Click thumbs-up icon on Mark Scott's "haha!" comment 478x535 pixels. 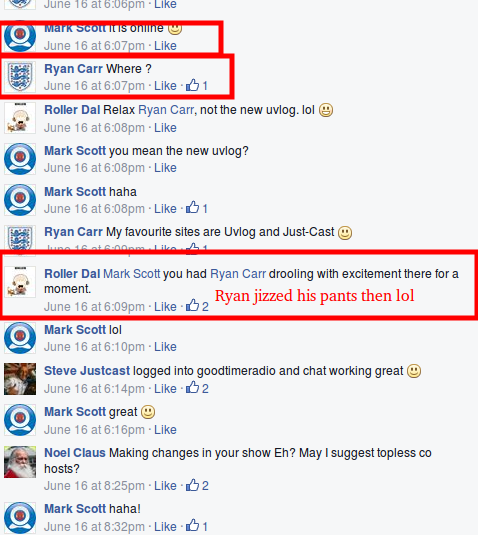pos(192,525)
